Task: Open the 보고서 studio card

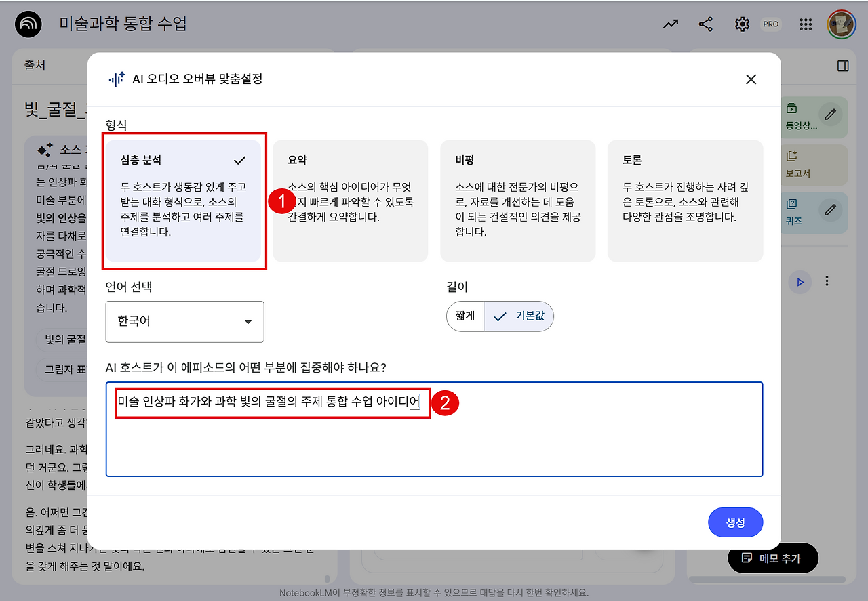Action: click(814, 165)
